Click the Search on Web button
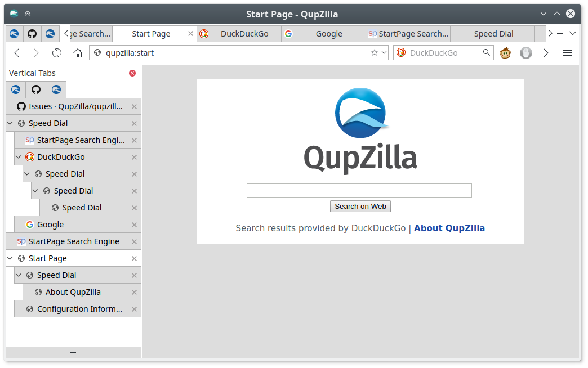588x368 pixels. (360, 207)
